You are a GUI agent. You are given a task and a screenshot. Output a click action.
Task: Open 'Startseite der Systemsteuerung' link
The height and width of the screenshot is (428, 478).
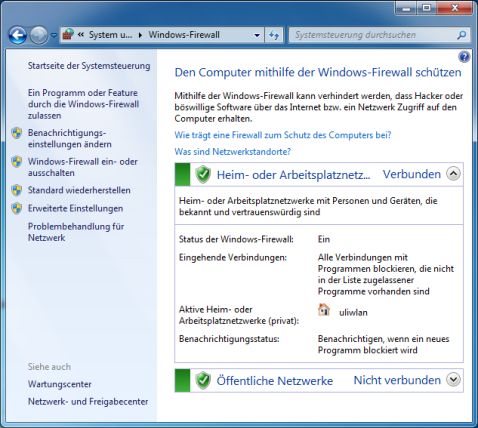click(x=89, y=66)
